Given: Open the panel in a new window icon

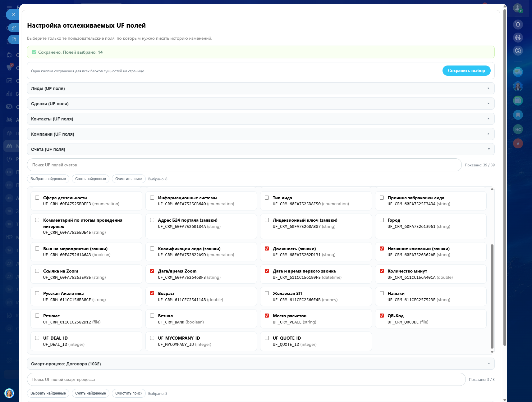Looking at the screenshot, I should pyautogui.click(x=13, y=39).
